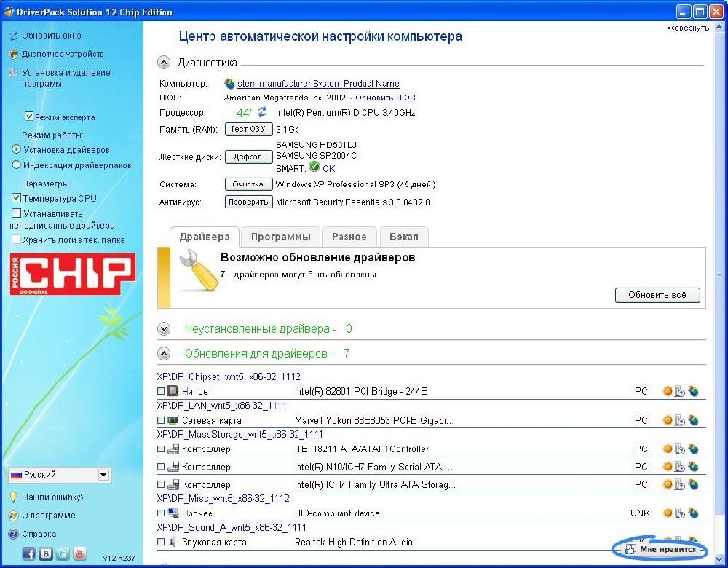Click globe icon for Чипсет row

pyautogui.click(x=693, y=391)
